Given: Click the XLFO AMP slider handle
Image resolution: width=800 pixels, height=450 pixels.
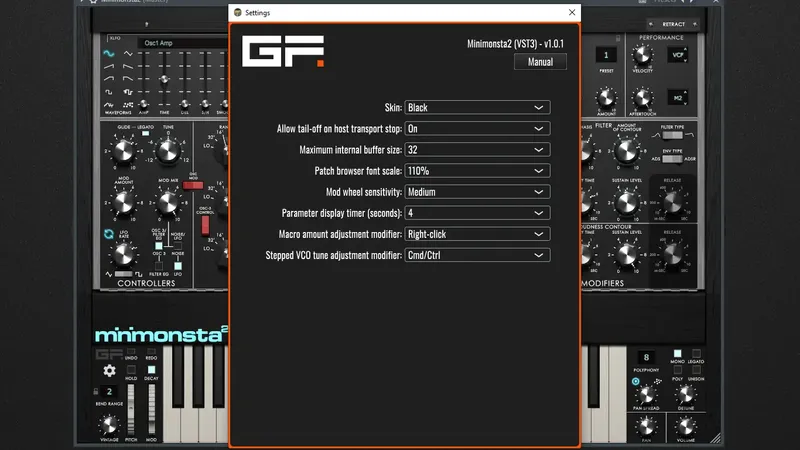Looking at the screenshot, I should [x=144, y=104].
